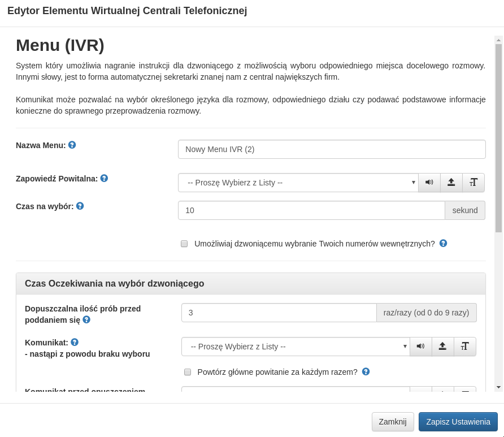
Task: Click the attempts count input field
Action: [279, 313]
